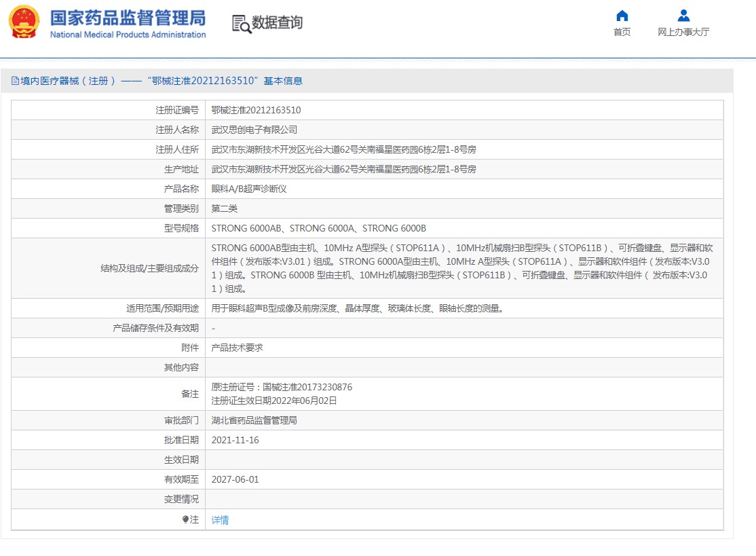Click the 产品储存条件及有效期 label
This screenshot has width=756, height=556.
click(155, 328)
